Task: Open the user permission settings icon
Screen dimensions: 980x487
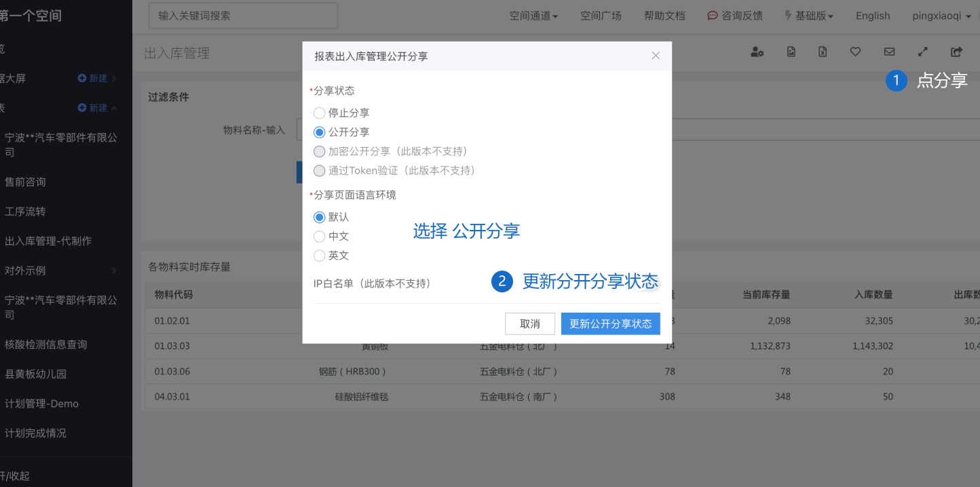Action: coord(757,52)
